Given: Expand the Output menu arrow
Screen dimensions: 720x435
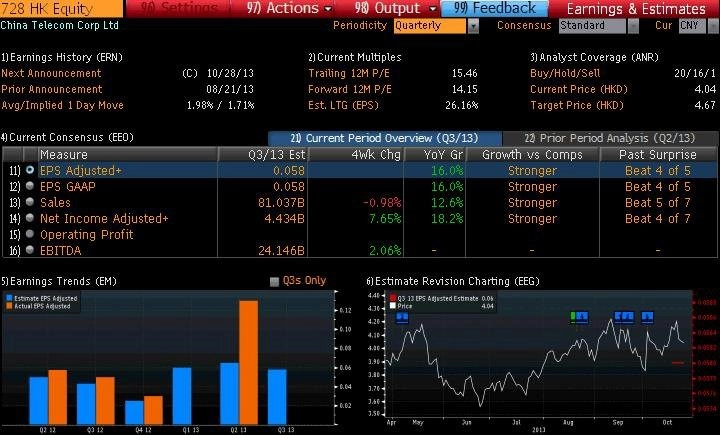Looking at the screenshot, I should coord(433,9).
